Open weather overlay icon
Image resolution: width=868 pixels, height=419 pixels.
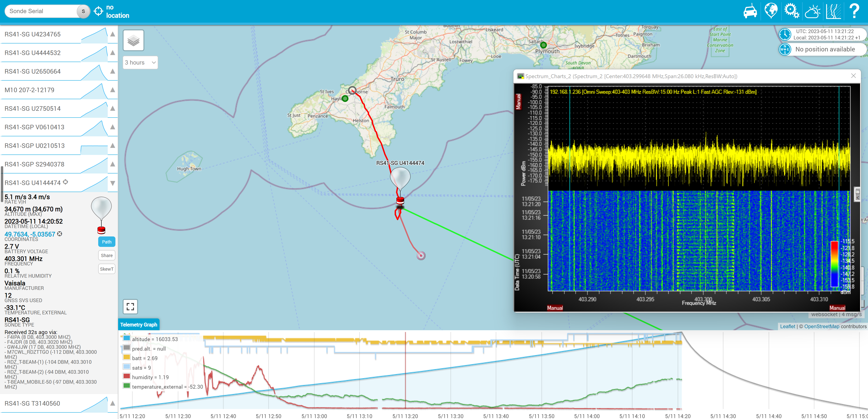tap(812, 11)
